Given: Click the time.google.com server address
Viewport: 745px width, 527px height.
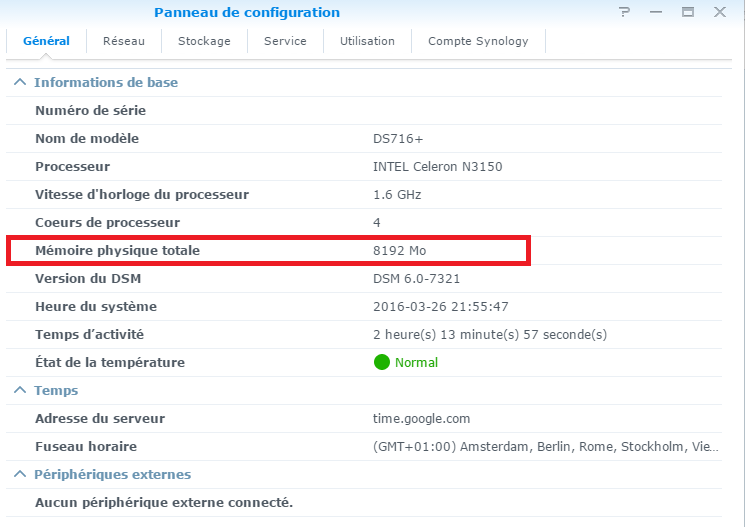Looking at the screenshot, I should coord(421,418).
